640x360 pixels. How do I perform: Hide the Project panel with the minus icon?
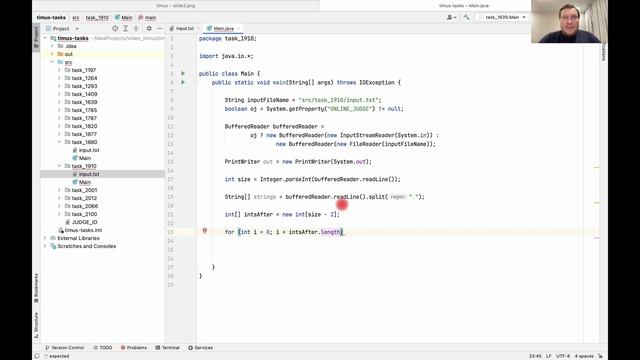tap(160, 29)
